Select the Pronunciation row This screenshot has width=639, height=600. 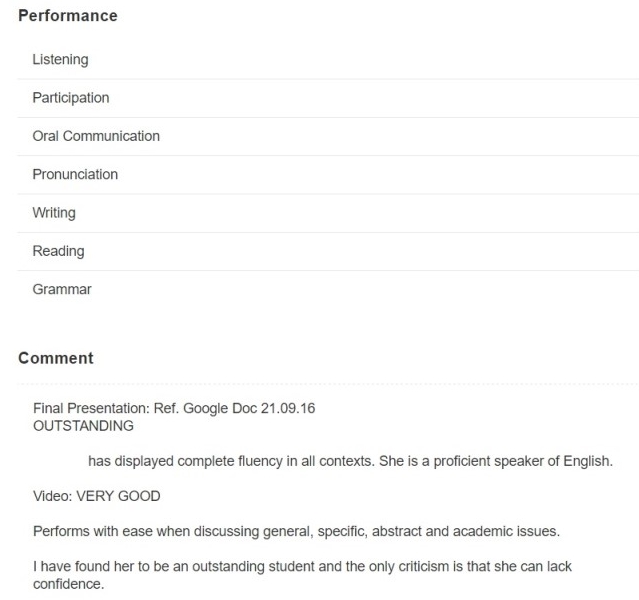(x=328, y=175)
